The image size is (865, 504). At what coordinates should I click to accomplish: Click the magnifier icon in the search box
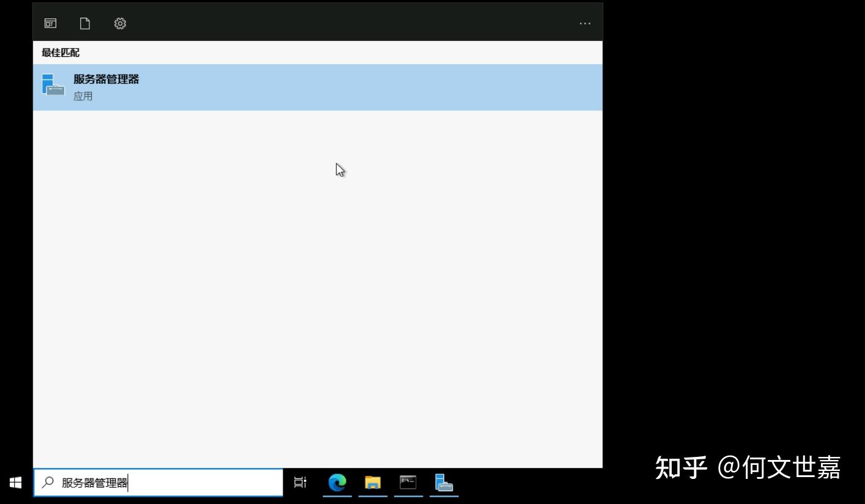pos(48,483)
